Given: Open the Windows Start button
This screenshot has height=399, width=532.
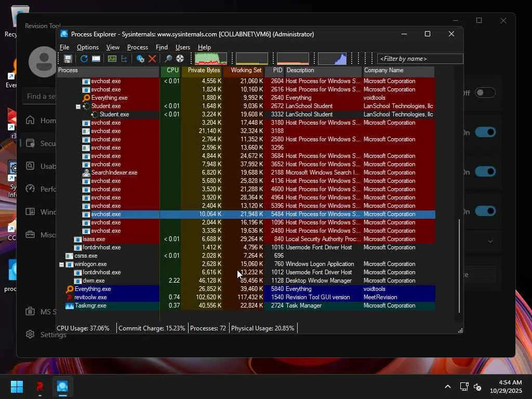Looking at the screenshot, I should click(x=17, y=387).
